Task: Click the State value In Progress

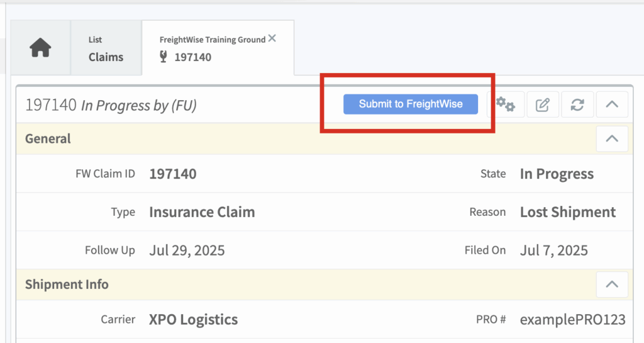Action: coord(557,174)
